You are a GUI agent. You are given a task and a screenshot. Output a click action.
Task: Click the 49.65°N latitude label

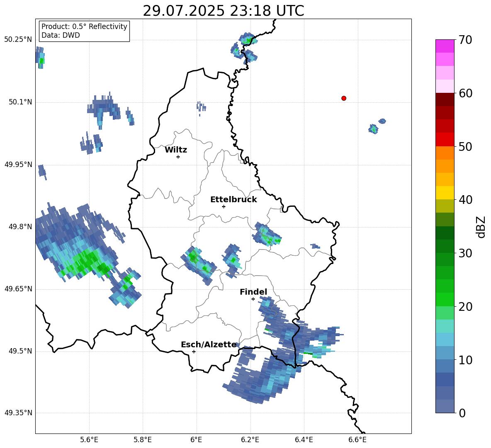[18, 289]
